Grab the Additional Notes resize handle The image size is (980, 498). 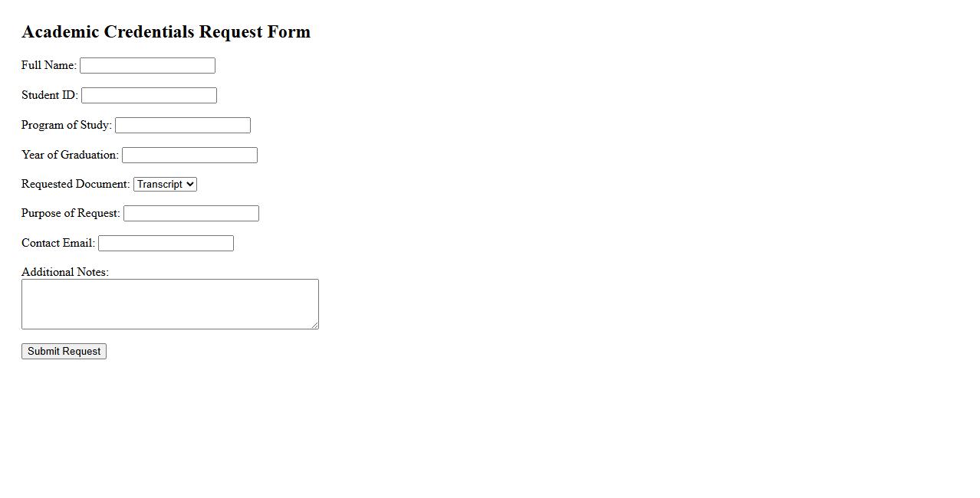tap(314, 326)
